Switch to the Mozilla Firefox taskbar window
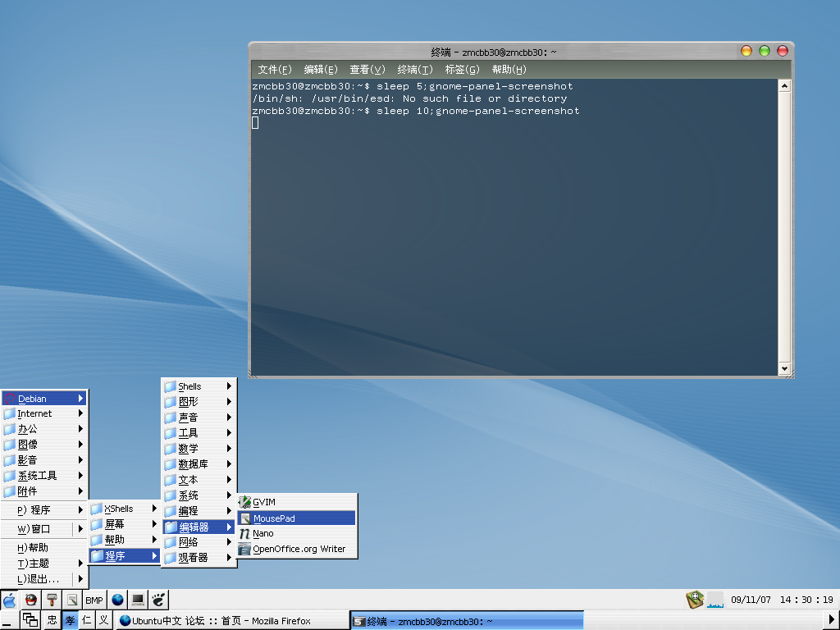Viewport: 840px width, 630px height. (x=232, y=620)
